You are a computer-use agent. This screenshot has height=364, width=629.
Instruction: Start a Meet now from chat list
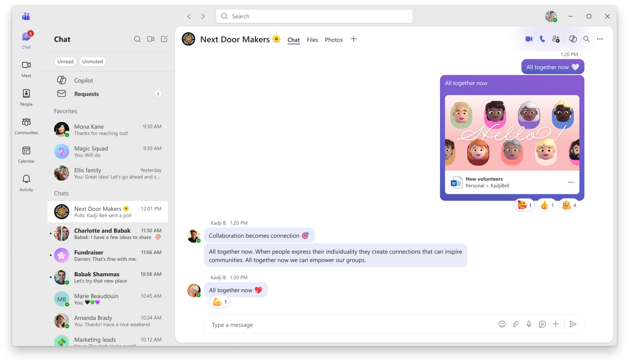151,39
